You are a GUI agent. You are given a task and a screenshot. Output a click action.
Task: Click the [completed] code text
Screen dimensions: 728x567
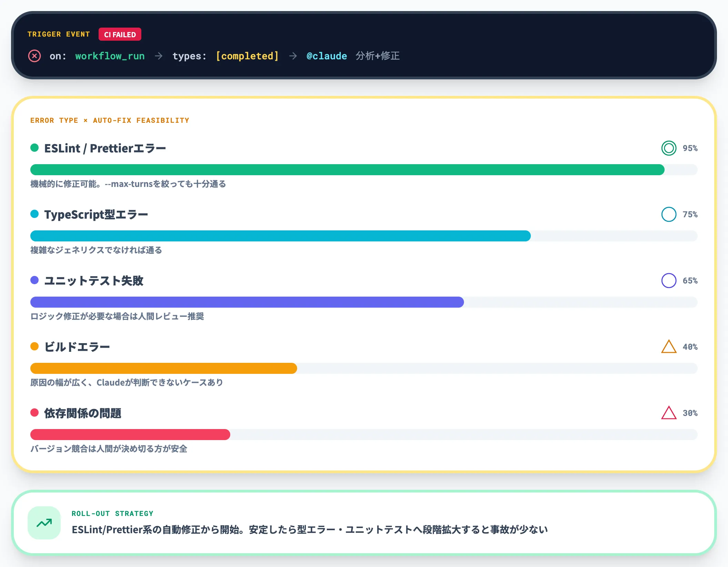(x=247, y=56)
